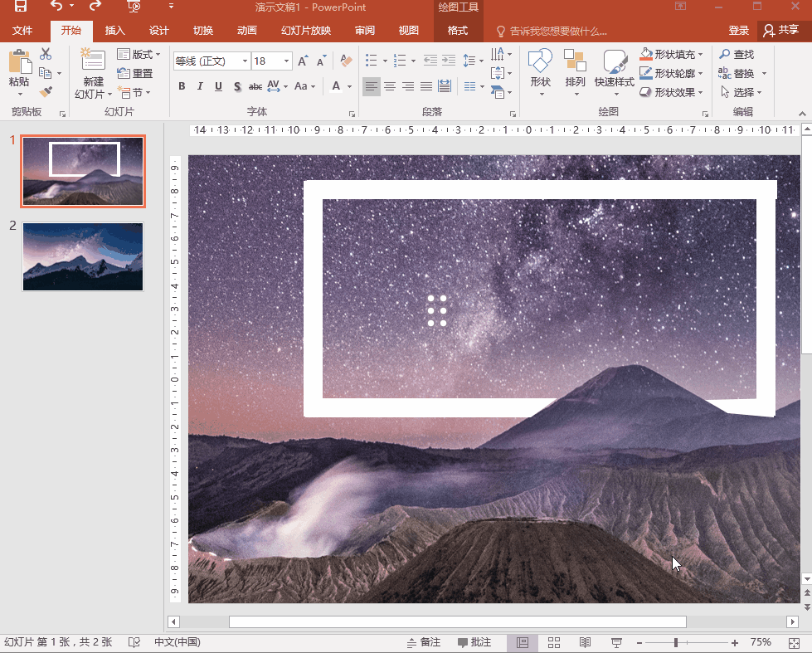Redo the last action
The height and width of the screenshot is (653, 812).
95,6
